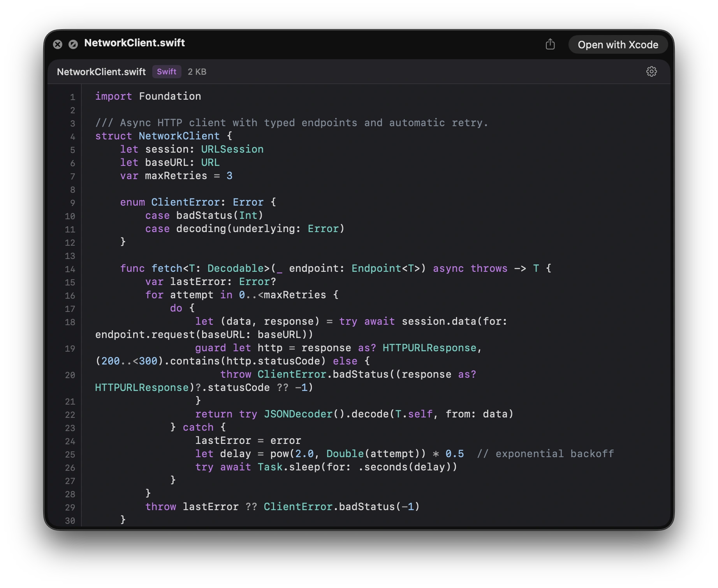Click the full screen icon beside close

click(73, 44)
